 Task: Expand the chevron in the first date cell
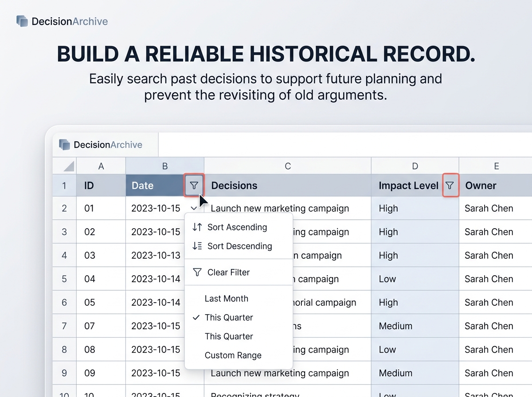193,208
